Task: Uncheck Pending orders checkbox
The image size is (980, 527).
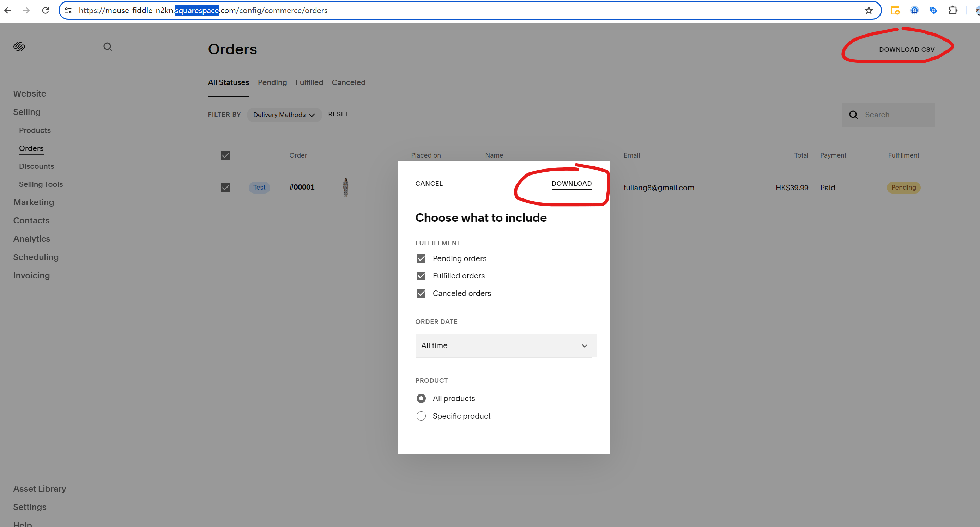Action: point(421,258)
